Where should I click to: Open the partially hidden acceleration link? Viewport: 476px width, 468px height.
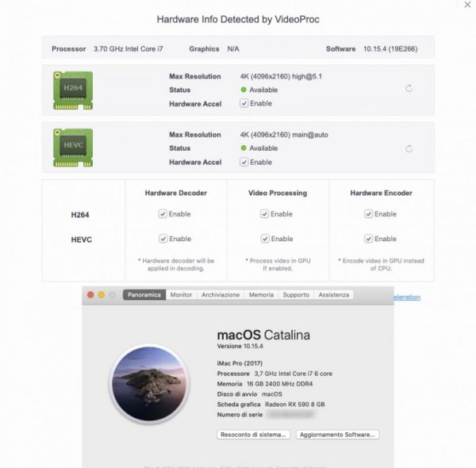(407, 297)
